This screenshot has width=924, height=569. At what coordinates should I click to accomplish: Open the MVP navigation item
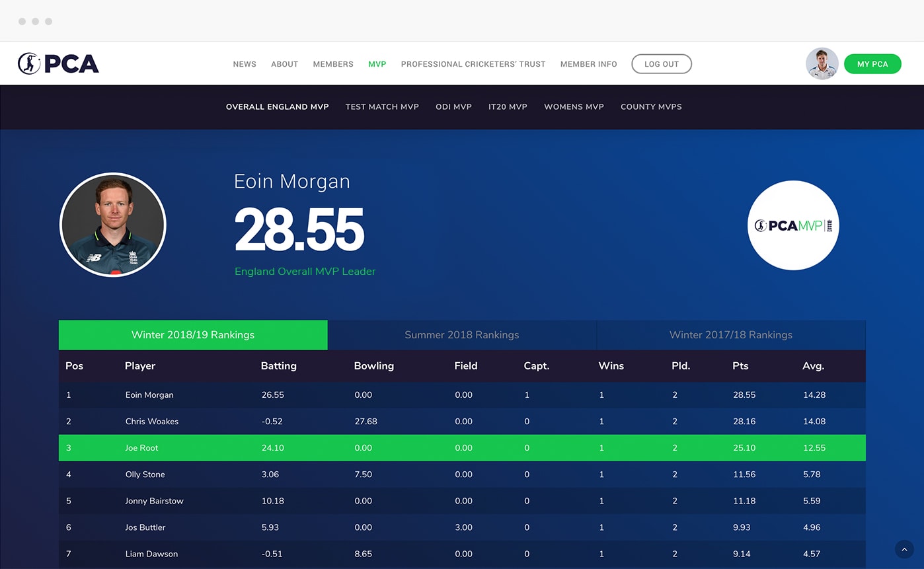377,64
